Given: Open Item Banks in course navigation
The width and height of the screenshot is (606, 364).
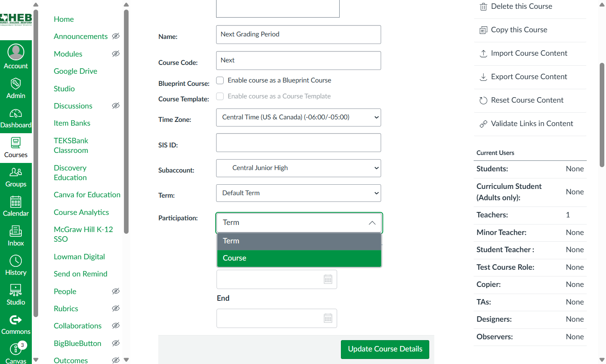Looking at the screenshot, I should tap(72, 123).
